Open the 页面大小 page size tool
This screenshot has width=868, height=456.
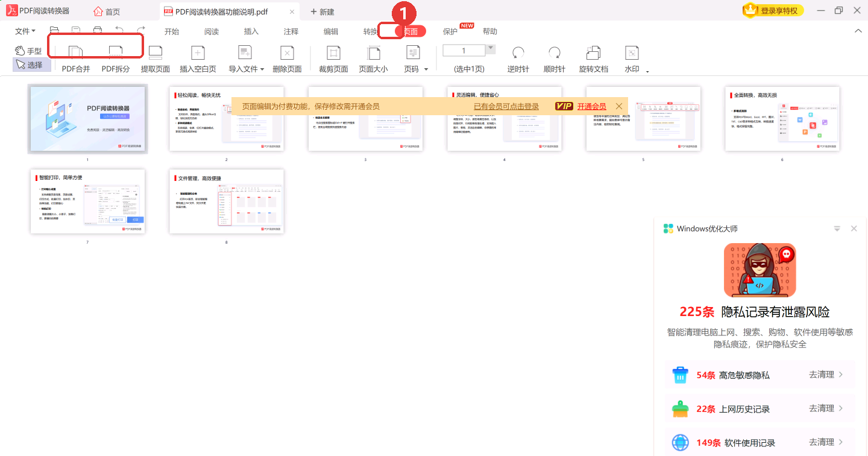pyautogui.click(x=374, y=60)
